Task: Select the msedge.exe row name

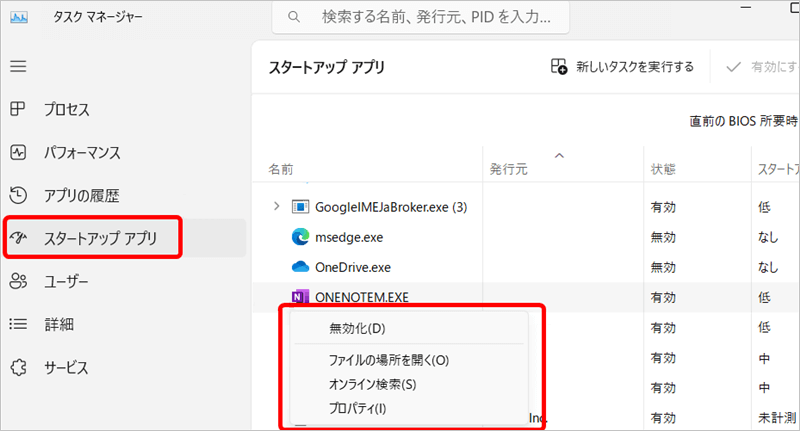Action: coord(349,237)
